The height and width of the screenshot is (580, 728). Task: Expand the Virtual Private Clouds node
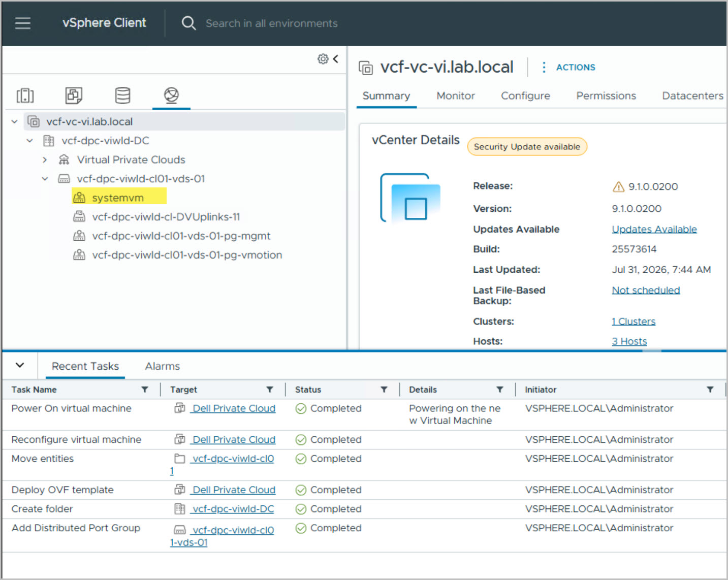[45, 160]
